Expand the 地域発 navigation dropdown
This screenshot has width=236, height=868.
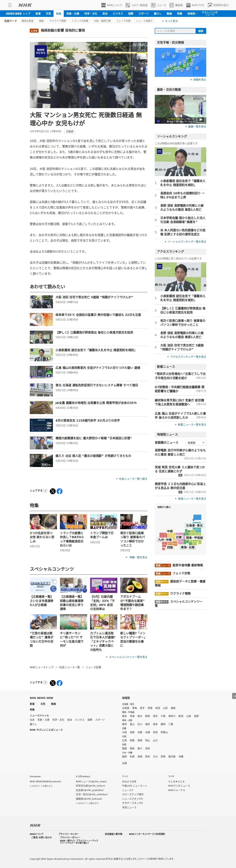(192, 13)
